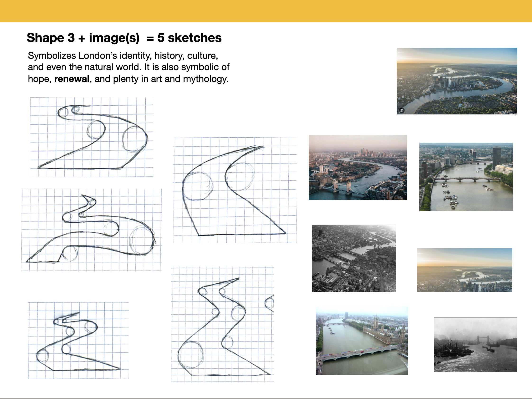
Task: Select the black-and-white aerial London photo
Action: [x=354, y=259]
